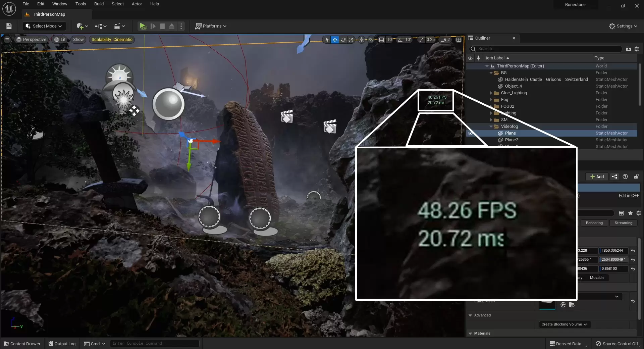Activate the scale transform tool in viewport
This screenshot has width=644, height=349.
351,40
